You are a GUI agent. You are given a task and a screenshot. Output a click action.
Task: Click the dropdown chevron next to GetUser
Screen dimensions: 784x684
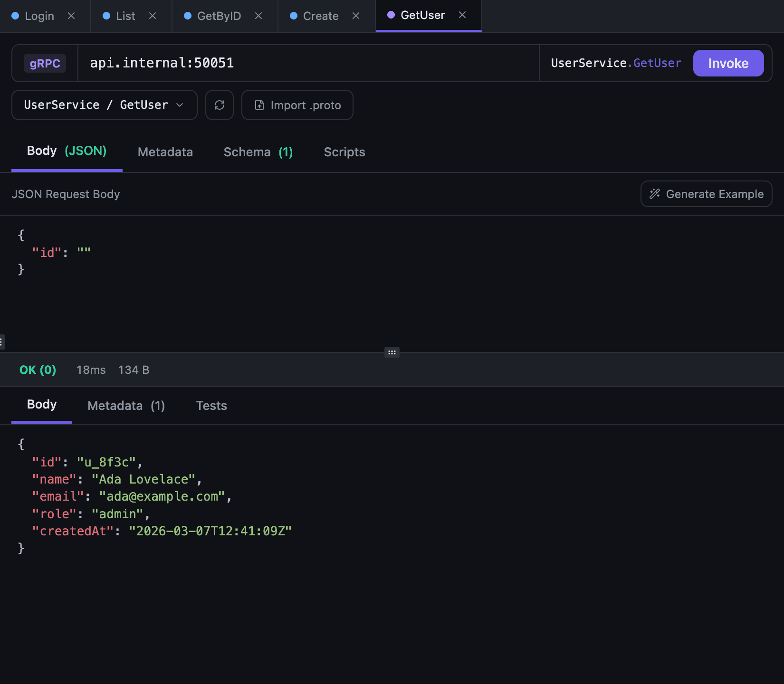click(180, 105)
